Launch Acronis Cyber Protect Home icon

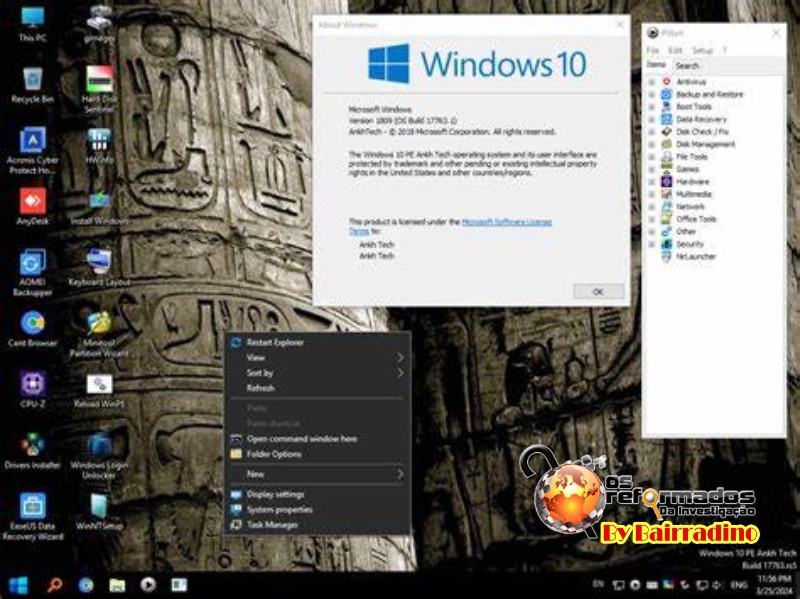(33, 150)
